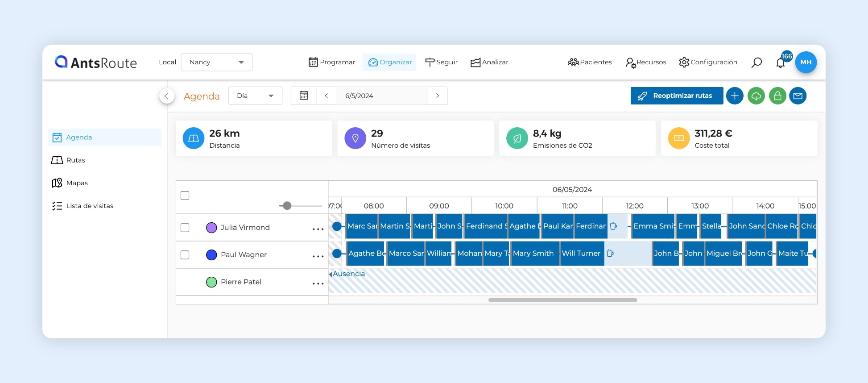Click the blue plus add button
Image resolution: width=868 pixels, height=383 pixels.
coord(735,96)
